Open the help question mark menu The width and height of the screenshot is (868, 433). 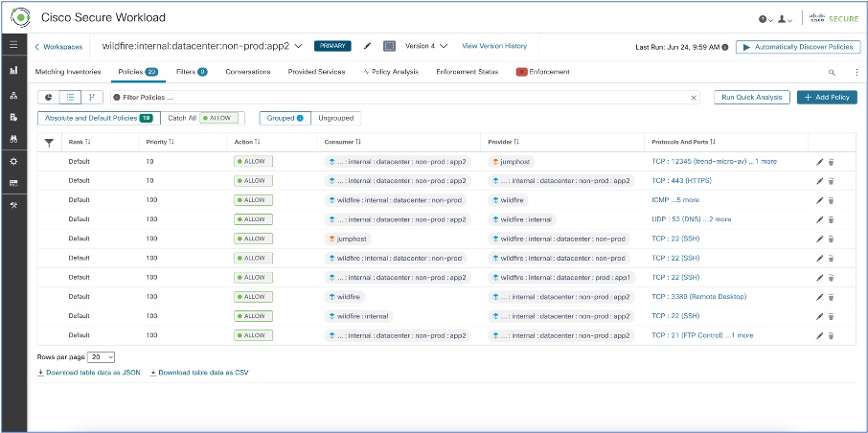[x=765, y=19]
